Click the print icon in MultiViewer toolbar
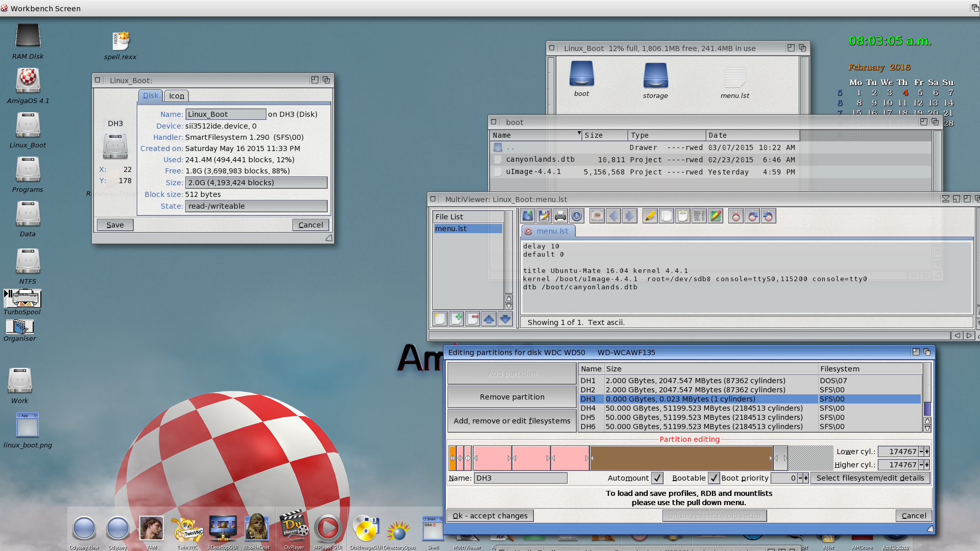The image size is (980, 551). 560,216
